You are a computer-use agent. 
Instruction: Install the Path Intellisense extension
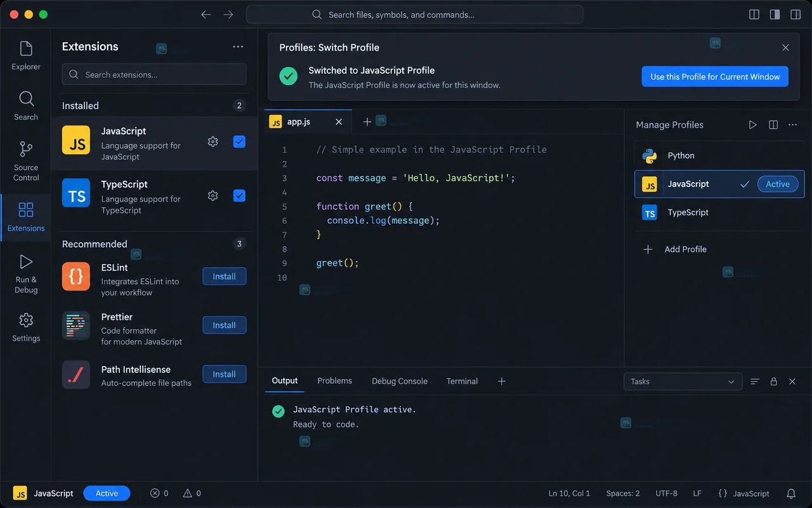click(x=224, y=374)
